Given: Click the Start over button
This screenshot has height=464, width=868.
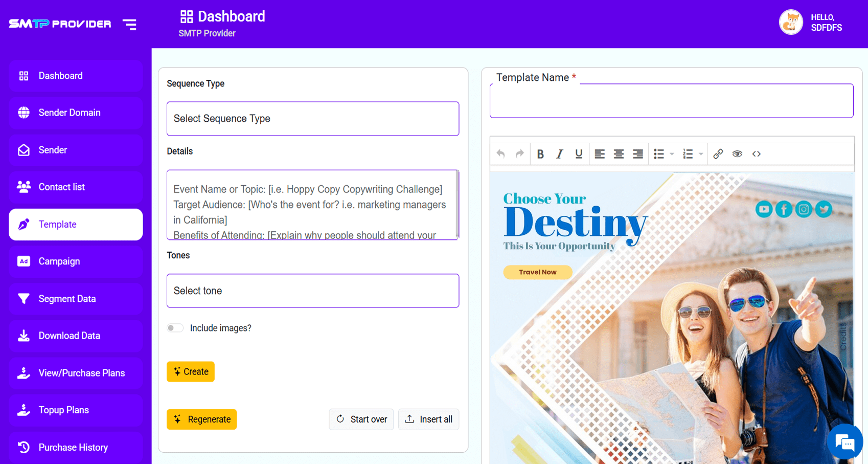Looking at the screenshot, I should (x=361, y=419).
